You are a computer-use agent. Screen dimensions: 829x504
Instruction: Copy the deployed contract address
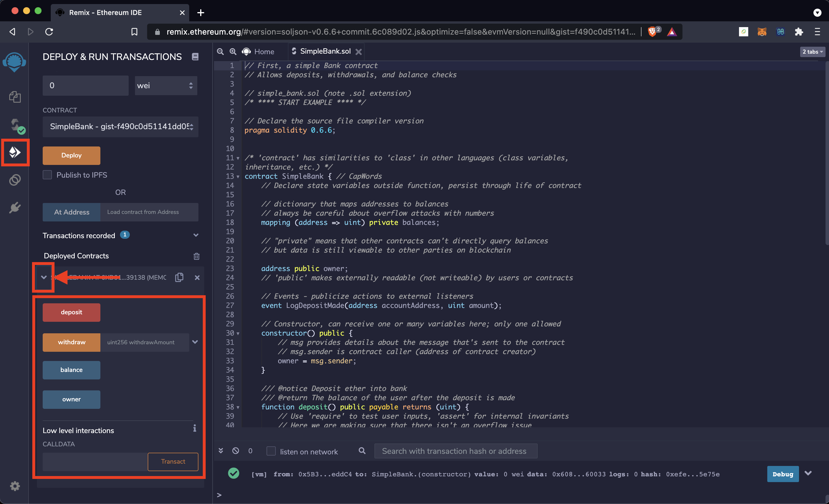[x=179, y=277]
